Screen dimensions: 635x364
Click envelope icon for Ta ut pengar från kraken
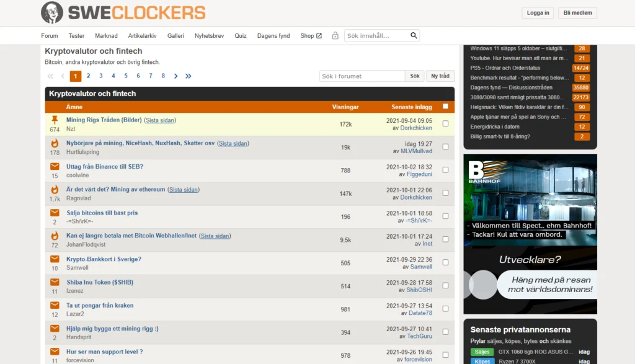tap(55, 305)
